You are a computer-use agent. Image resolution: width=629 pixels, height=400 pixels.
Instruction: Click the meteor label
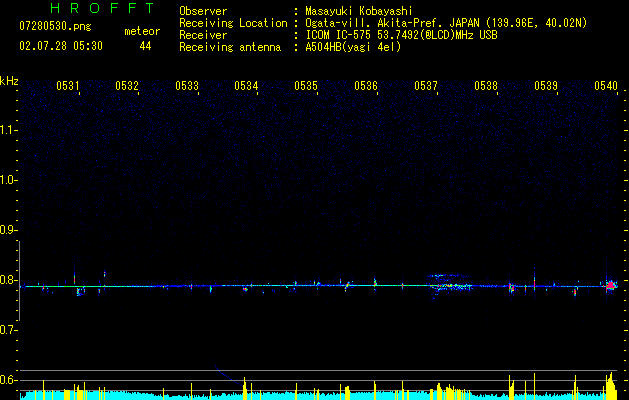(x=142, y=31)
